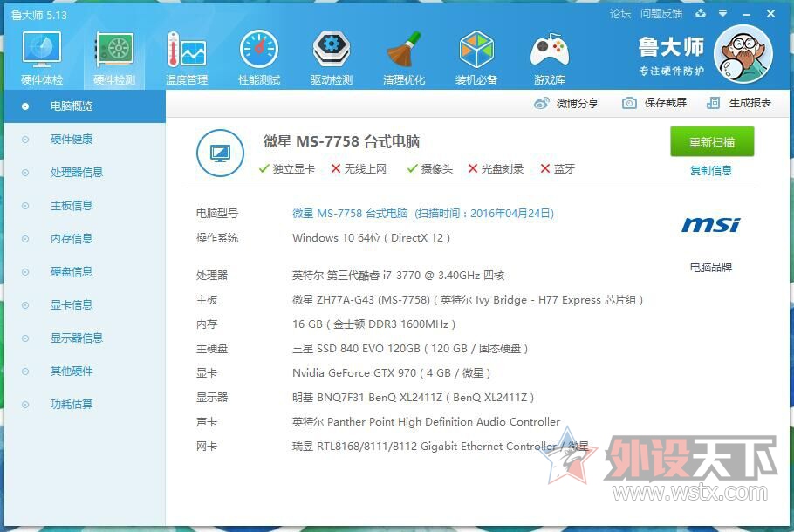The image size is (794, 532).
Task: Click the 鲁大师 avatar mascot image
Action: 743,54
